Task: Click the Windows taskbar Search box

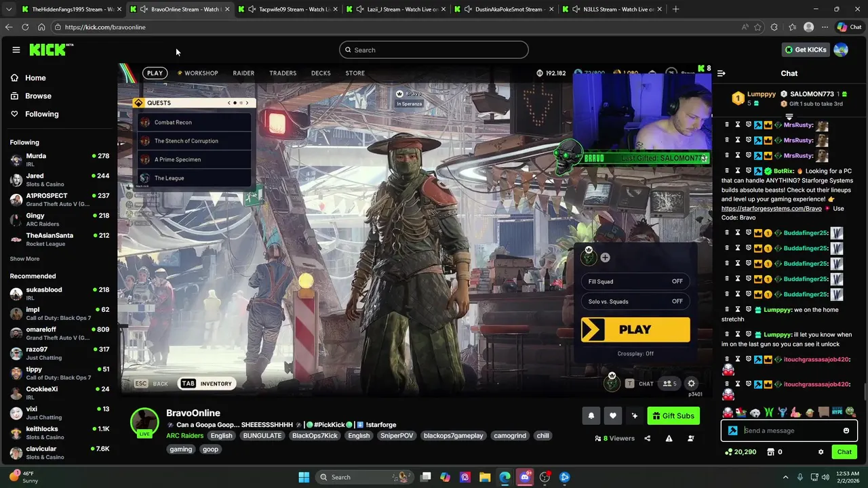Action: (365, 477)
